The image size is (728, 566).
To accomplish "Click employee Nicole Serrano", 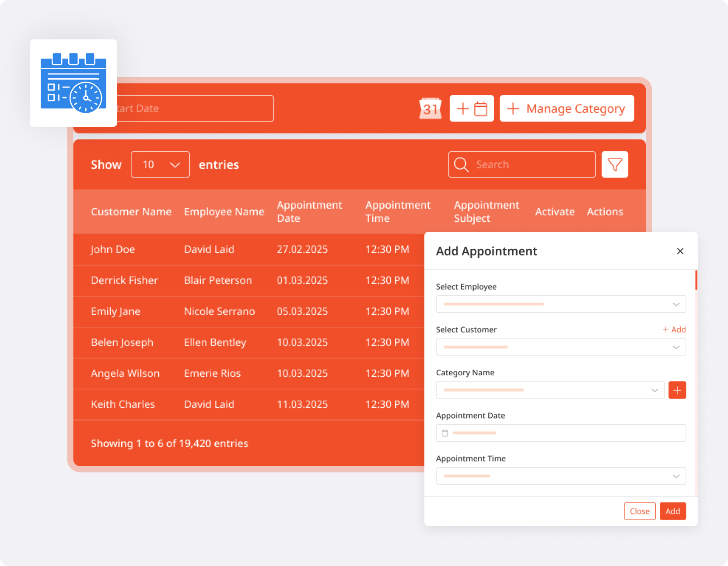I will [219, 311].
